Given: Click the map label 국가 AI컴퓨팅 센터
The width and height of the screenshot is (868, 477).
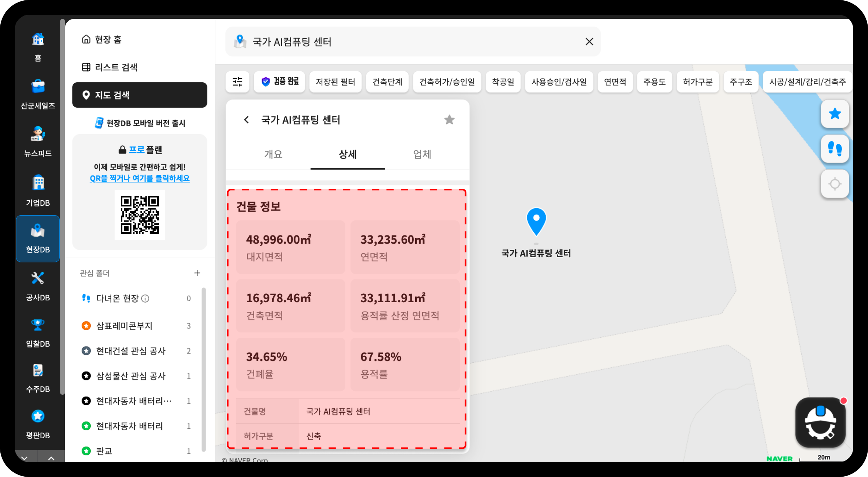Looking at the screenshot, I should 536,253.
